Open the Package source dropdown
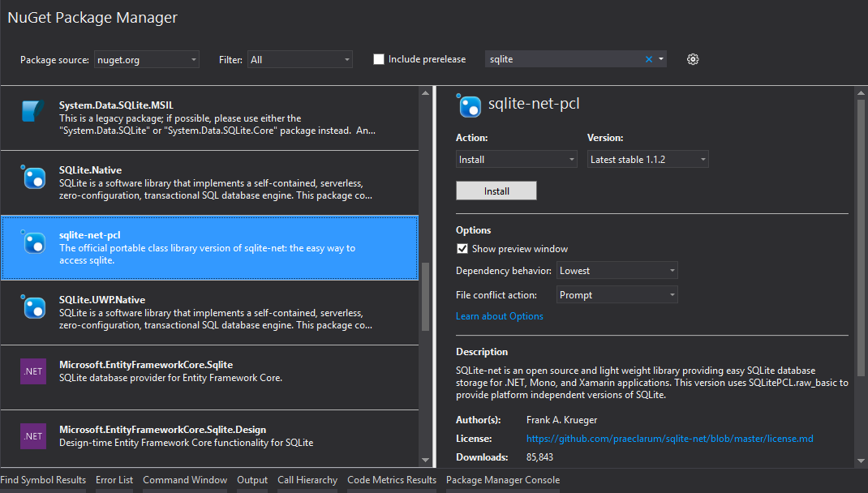Viewport: 868px width, 493px height. (x=147, y=59)
